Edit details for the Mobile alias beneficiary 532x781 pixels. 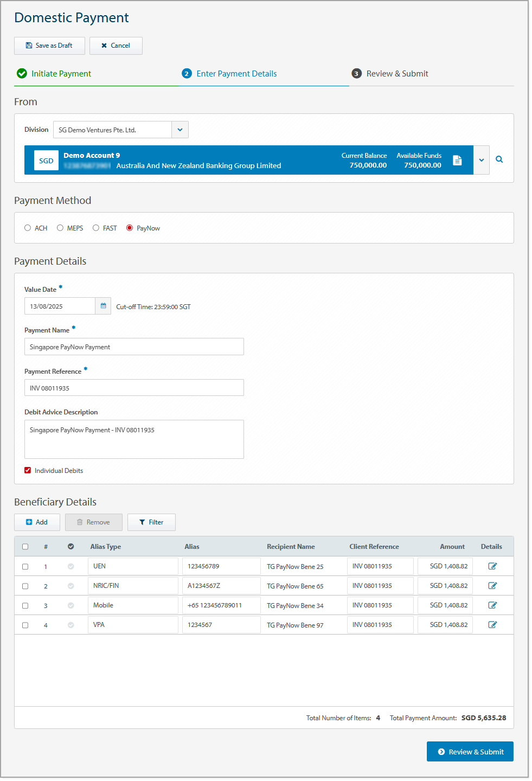(x=492, y=605)
